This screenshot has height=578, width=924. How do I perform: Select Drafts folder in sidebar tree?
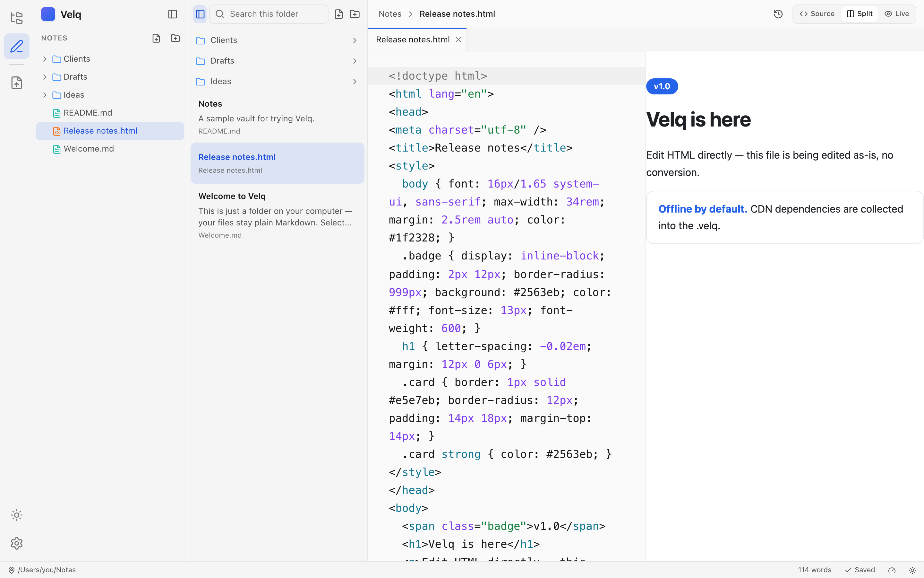(110, 77)
